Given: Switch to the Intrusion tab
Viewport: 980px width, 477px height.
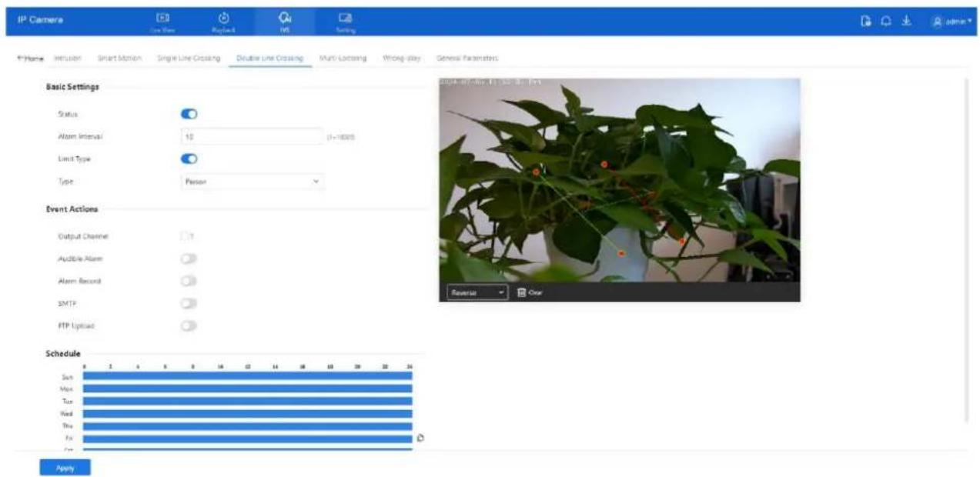Looking at the screenshot, I should [x=68, y=58].
